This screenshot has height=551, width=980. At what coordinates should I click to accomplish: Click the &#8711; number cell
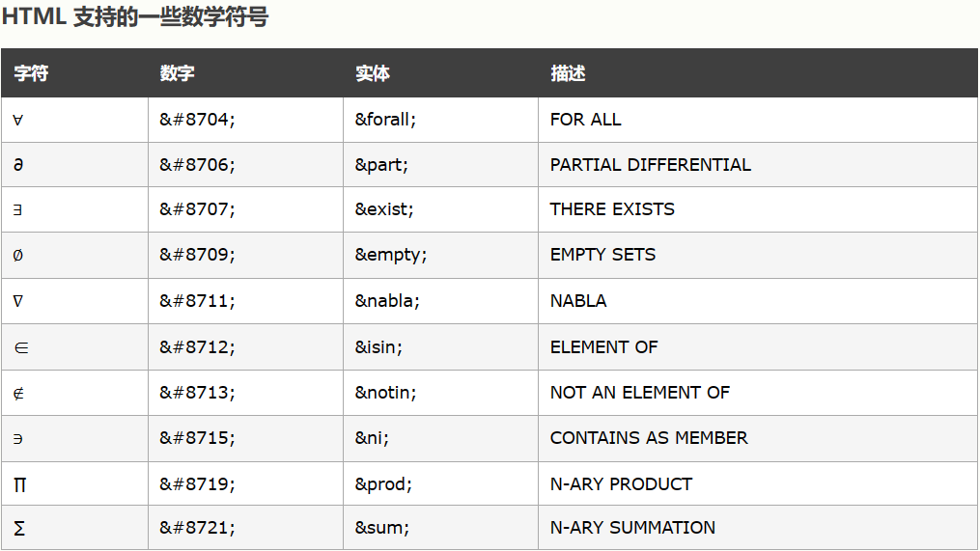coord(197,301)
